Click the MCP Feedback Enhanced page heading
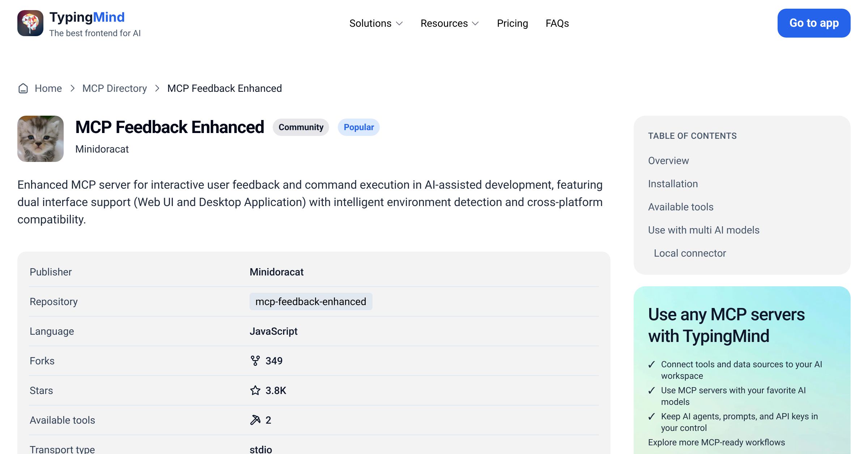This screenshot has width=868, height=454. (x=170, y=127)
